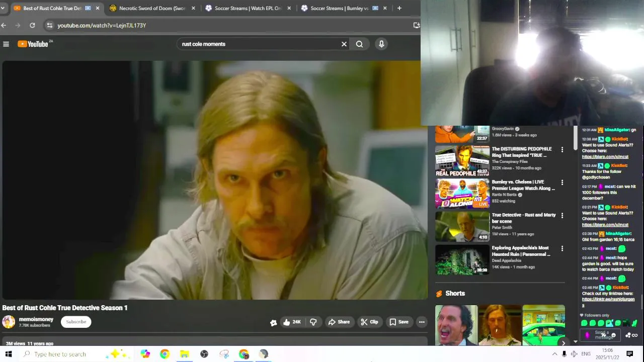Open the icon left of the like button
This screenshot has height=362, width=644.
click(x=273, y=322)
